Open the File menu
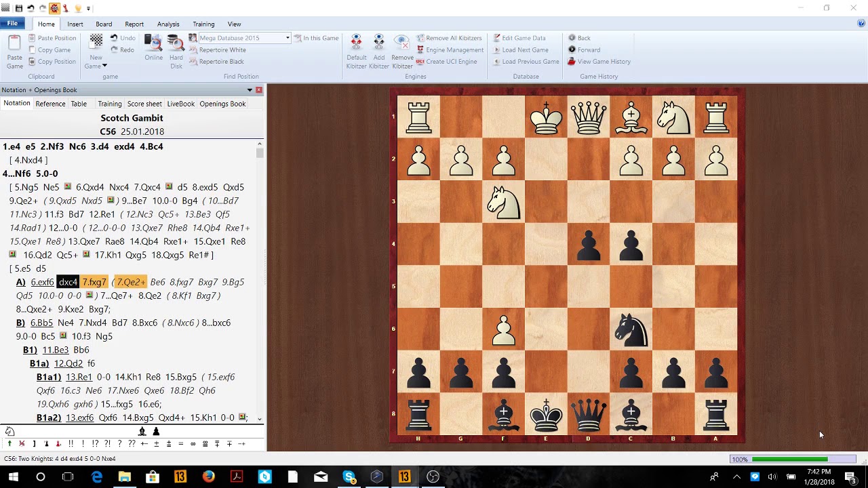Screen dimensions: 868x488 (x=12, y=24)
